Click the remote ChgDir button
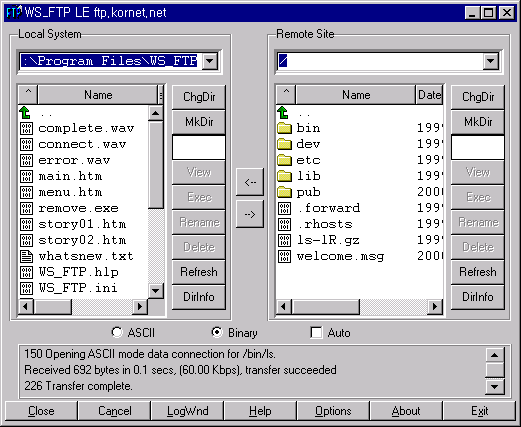The width and height of the screenshot is (521, 427). click(478, 97)
